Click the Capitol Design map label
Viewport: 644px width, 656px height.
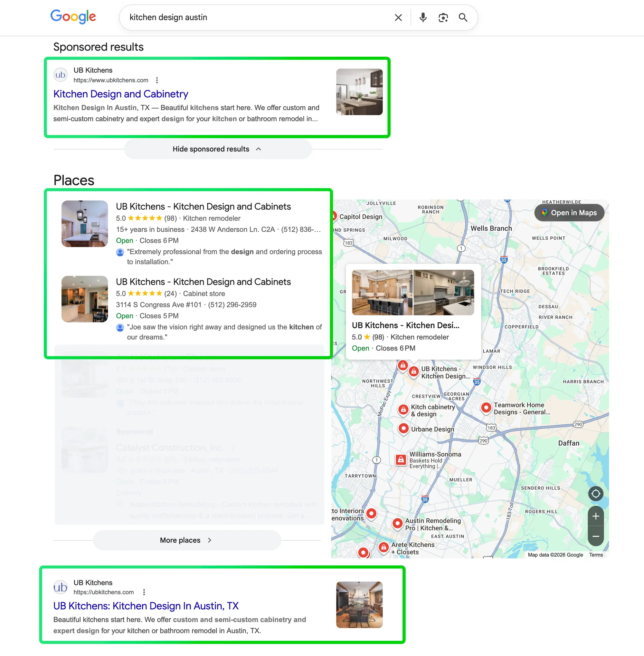point(361,217)
